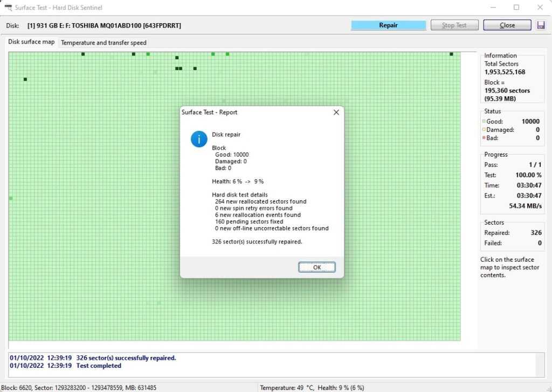Click the Failed sectors count 0
The height and width of the screenshot is (392, 552).
[540, 243]
